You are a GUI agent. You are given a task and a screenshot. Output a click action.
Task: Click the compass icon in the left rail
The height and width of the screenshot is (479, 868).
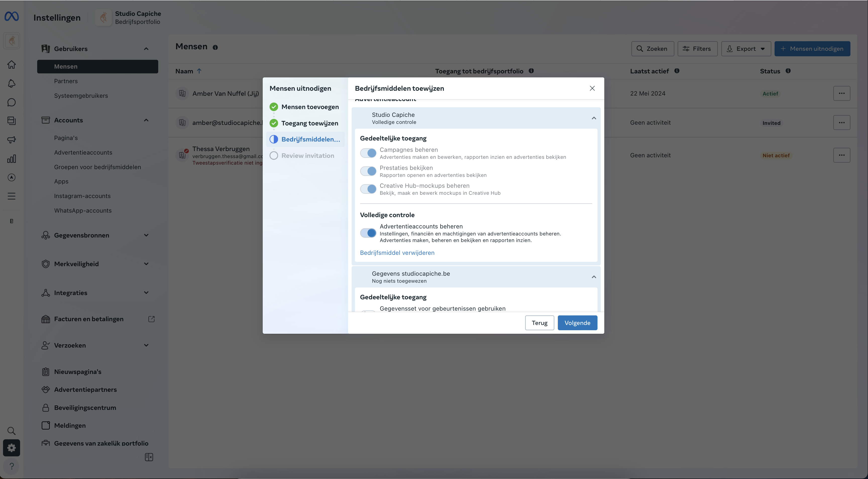12,177
